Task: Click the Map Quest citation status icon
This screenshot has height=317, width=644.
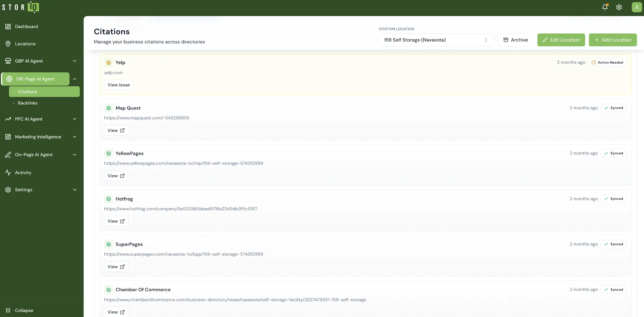Action: pyautogui.click(x=108, y=108)
